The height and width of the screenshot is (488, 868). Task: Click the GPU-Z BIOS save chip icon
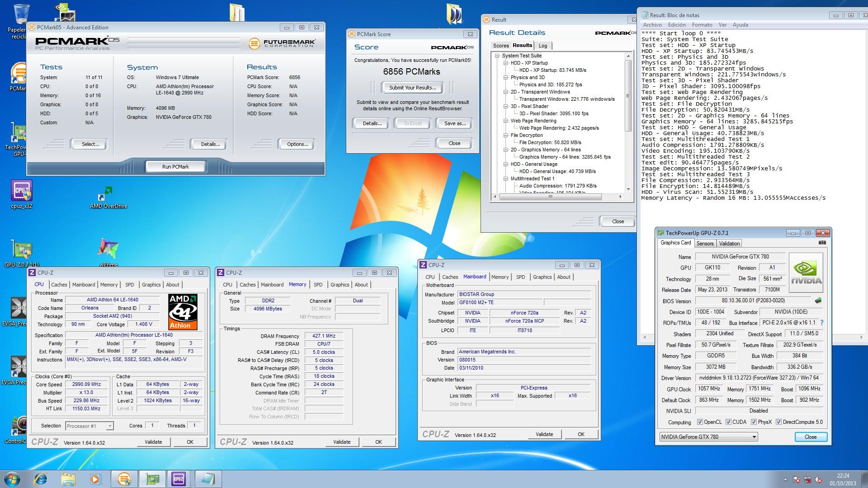pyautogui.click(x=818, y=300)
